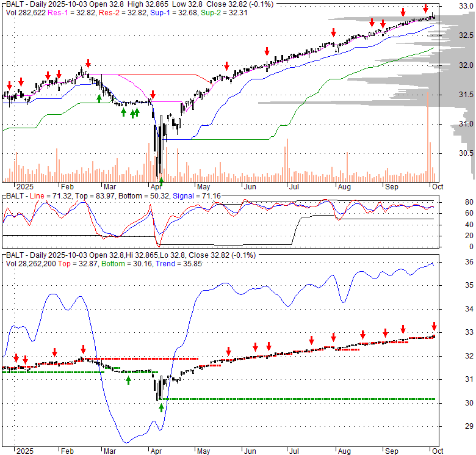Click the 32.0 price axis label
The width and height of the screenshot is (476, 455).
(x=466, y=65)
